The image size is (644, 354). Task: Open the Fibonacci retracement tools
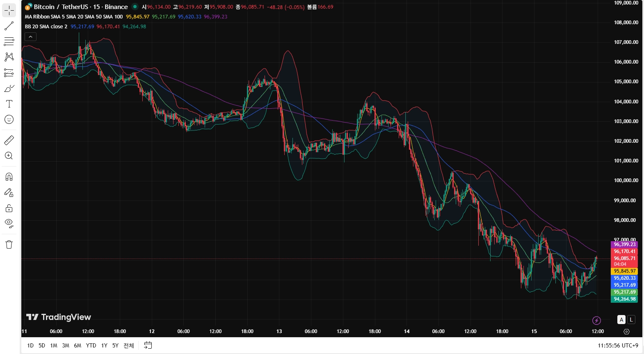tap(9, 41)
